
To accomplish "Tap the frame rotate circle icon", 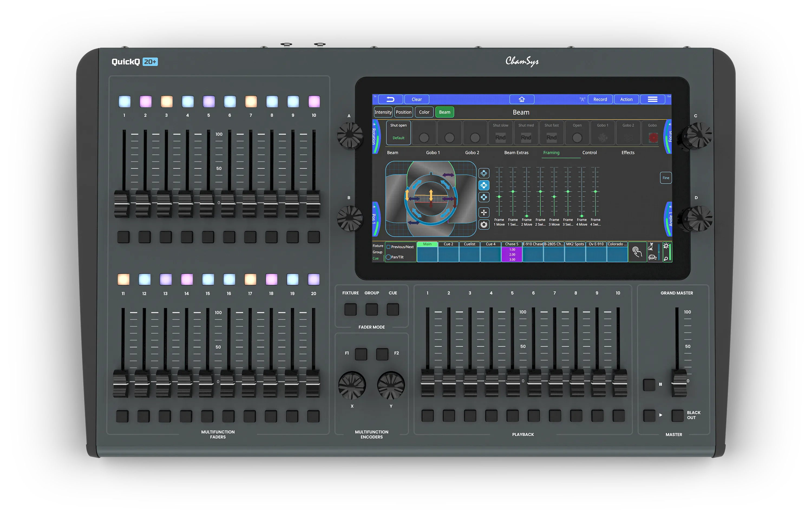I will (x=484, y=225).
